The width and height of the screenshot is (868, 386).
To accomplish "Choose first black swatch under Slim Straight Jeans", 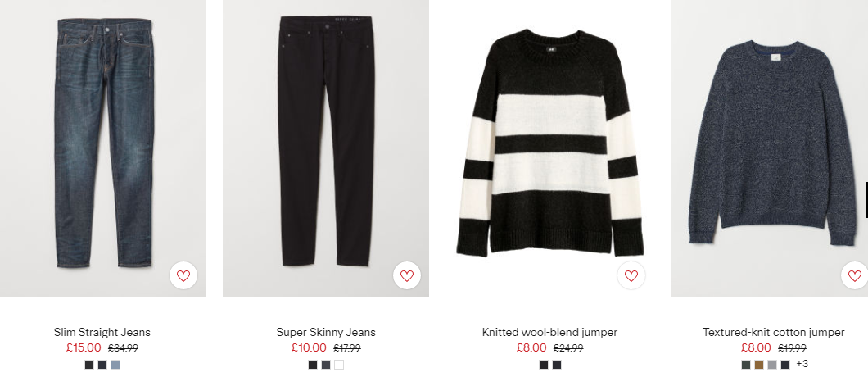I will tap(89, 365).
